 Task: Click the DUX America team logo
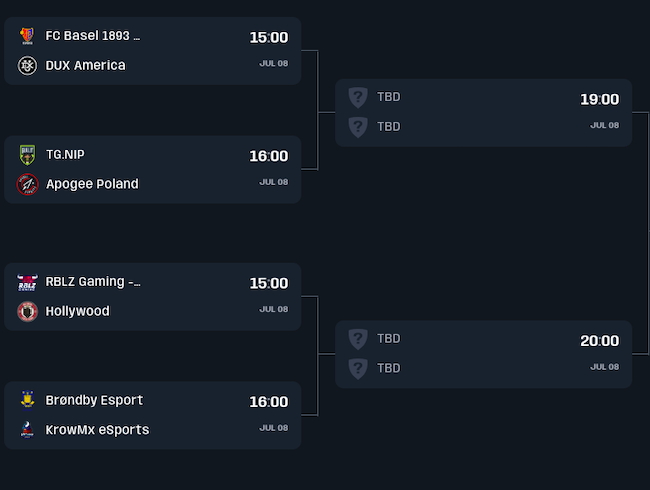pos(27,65)
